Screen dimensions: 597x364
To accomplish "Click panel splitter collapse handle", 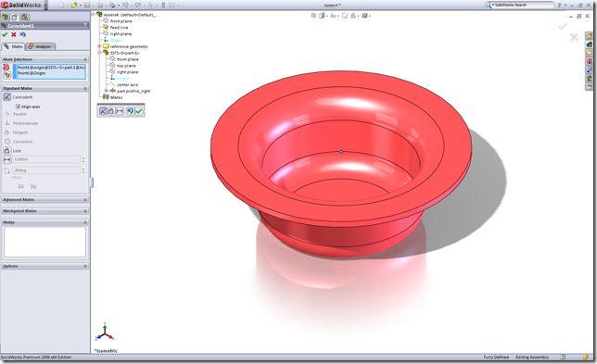I will [92, 182].
